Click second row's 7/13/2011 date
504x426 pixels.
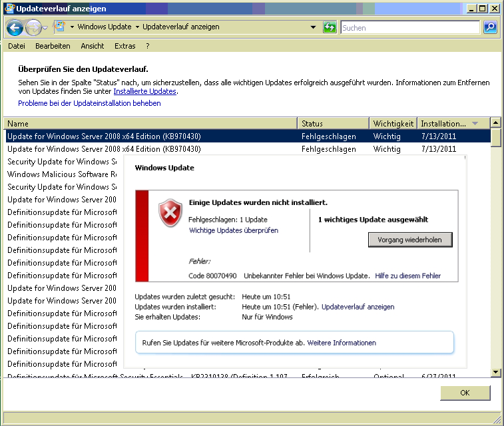point(439,149)
